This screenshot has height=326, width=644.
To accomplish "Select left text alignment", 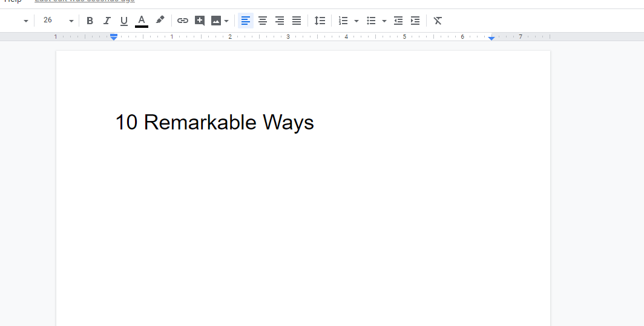I will 245,21.
